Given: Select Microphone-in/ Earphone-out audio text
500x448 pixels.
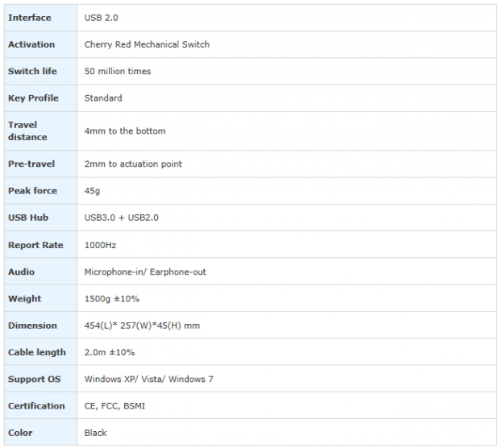Looking at the screenshot, I should [x=145, y=272].
